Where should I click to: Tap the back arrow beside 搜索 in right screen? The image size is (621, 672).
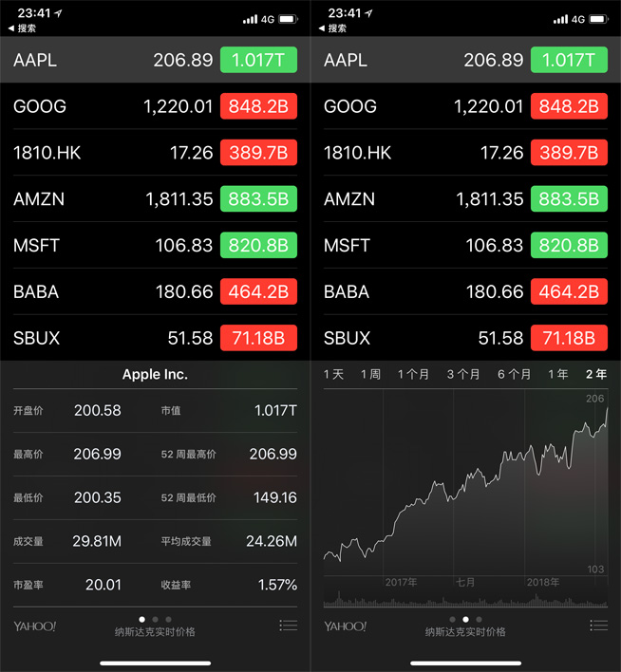click(x=322, y=29)
